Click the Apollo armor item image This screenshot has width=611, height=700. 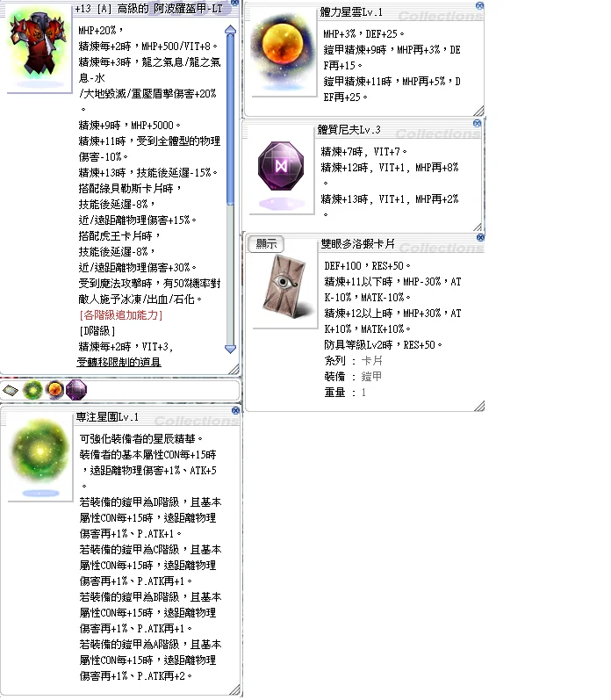38,47
